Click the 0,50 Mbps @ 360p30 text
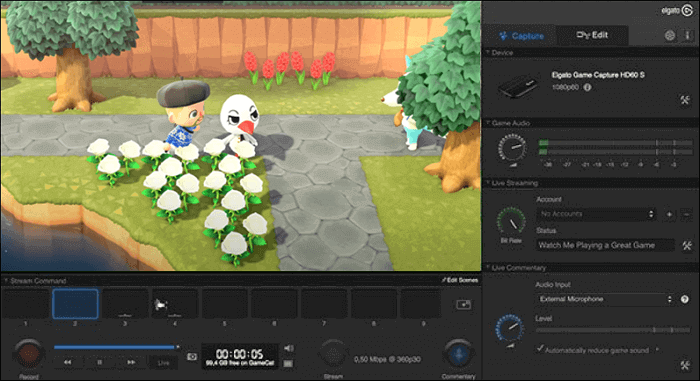This screenshot has width=700, height=381. 387,359
